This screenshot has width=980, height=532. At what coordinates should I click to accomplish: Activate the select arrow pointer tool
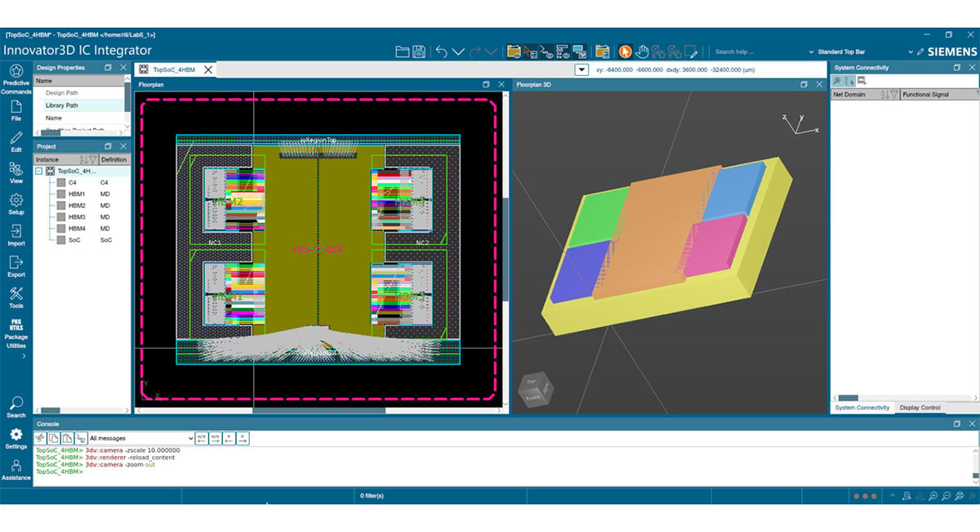click(624, 51)
